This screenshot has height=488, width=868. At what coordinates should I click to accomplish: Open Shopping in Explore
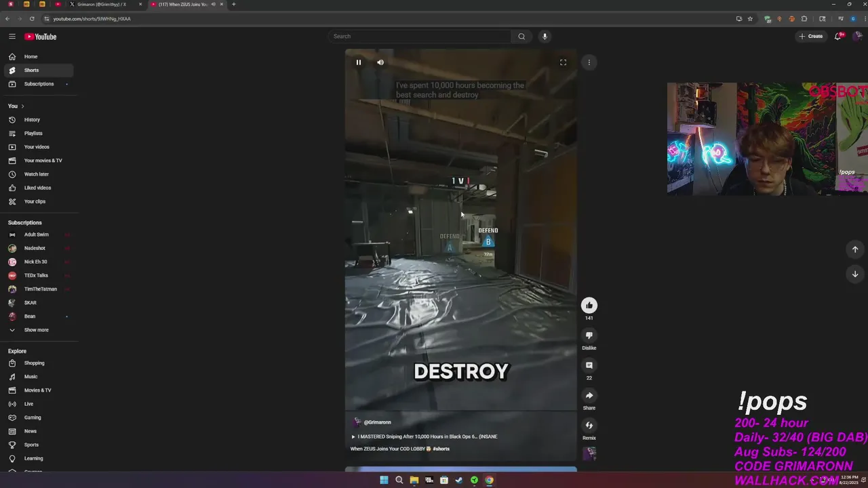click(x=39, y=363)
